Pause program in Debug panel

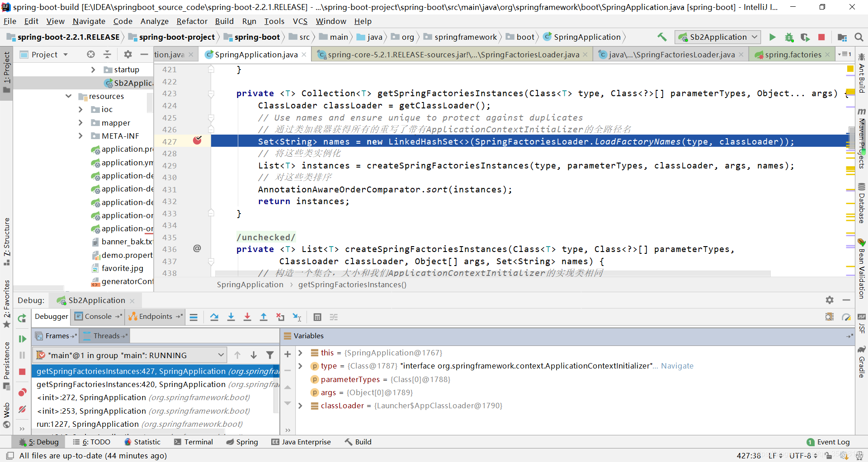click(22, 355)
